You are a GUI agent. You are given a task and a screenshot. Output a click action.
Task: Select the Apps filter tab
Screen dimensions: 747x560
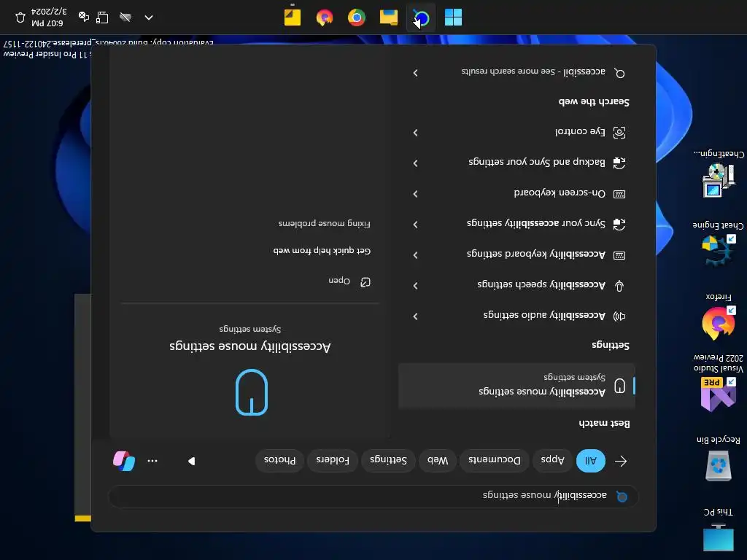coord(553,461)
